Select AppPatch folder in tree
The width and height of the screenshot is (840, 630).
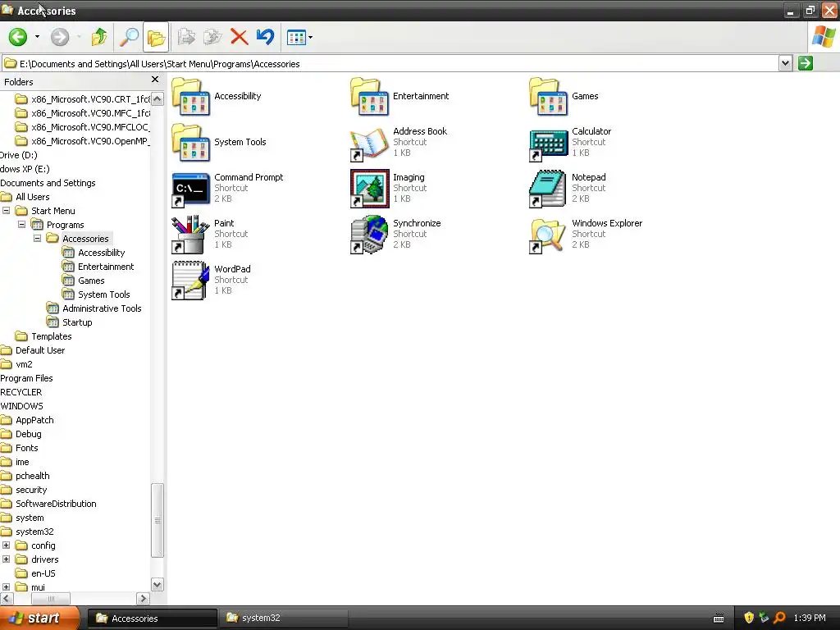point(34,419)
